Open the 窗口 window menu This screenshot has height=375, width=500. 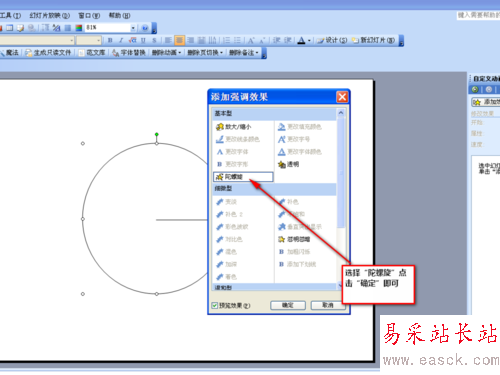[89, 15]
